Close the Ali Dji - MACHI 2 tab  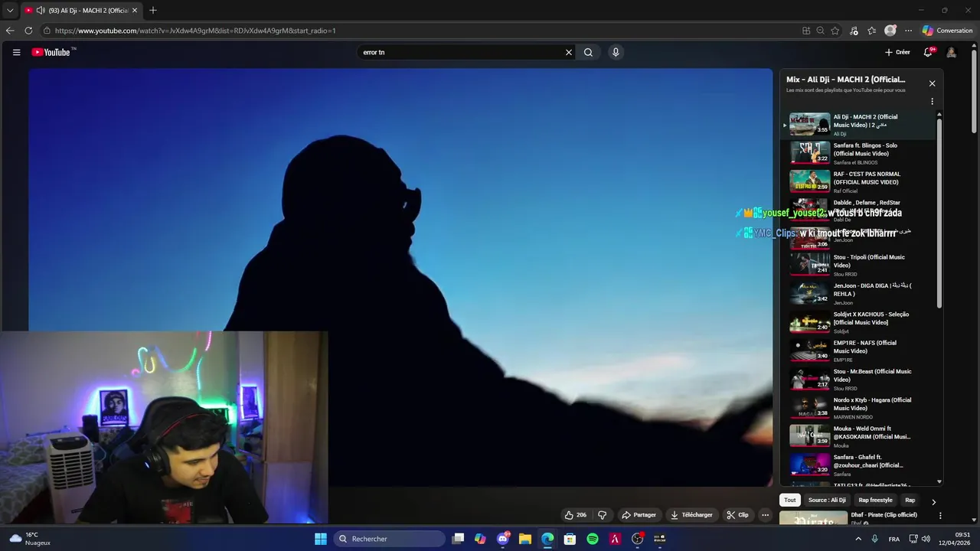point(136,10)
